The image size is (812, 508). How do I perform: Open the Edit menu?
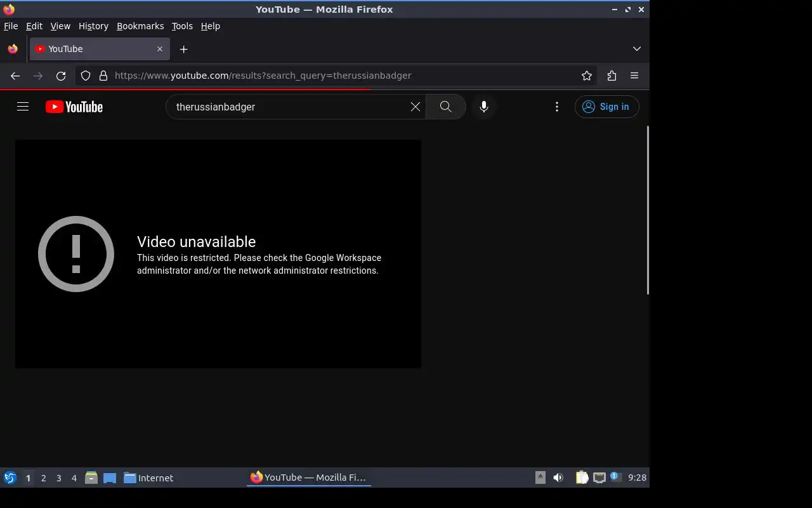tap(34, 26)
